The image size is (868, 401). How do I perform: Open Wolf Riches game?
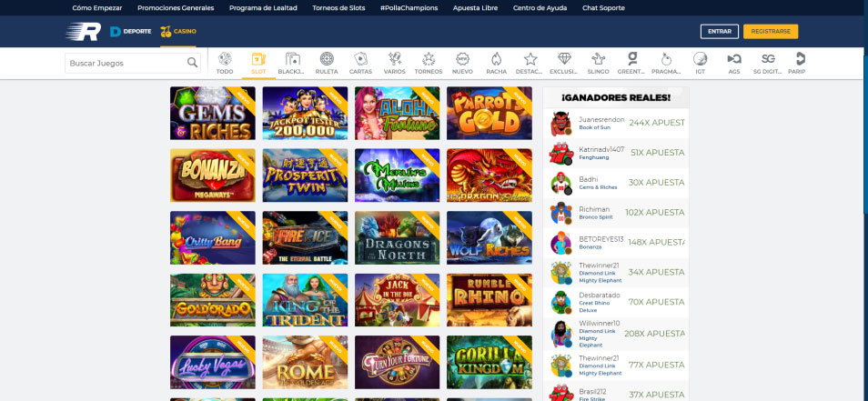[x=490, y=238]
